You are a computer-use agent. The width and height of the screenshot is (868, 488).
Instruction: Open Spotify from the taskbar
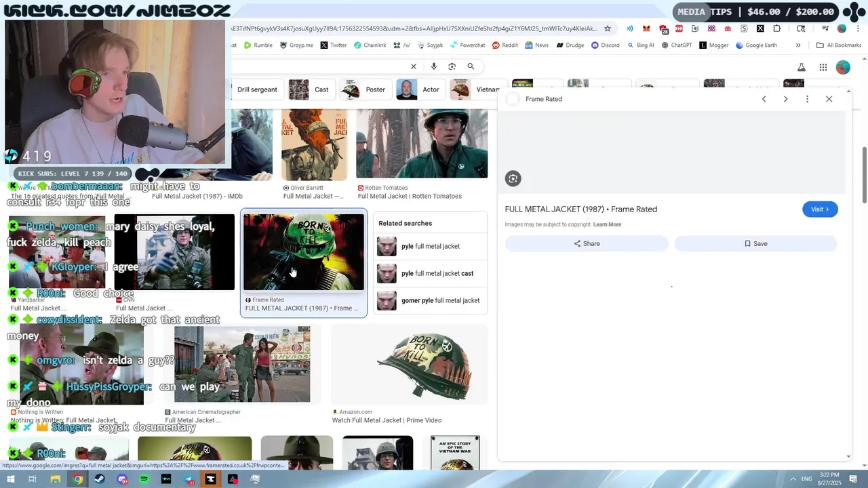[x=144, y=479]
